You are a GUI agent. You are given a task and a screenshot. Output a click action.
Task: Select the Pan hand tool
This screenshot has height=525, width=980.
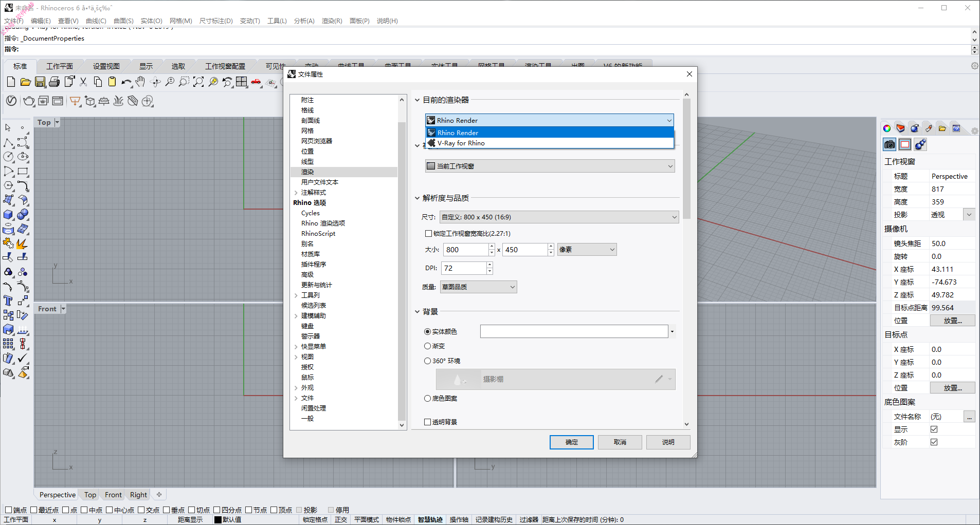(140, 82)
